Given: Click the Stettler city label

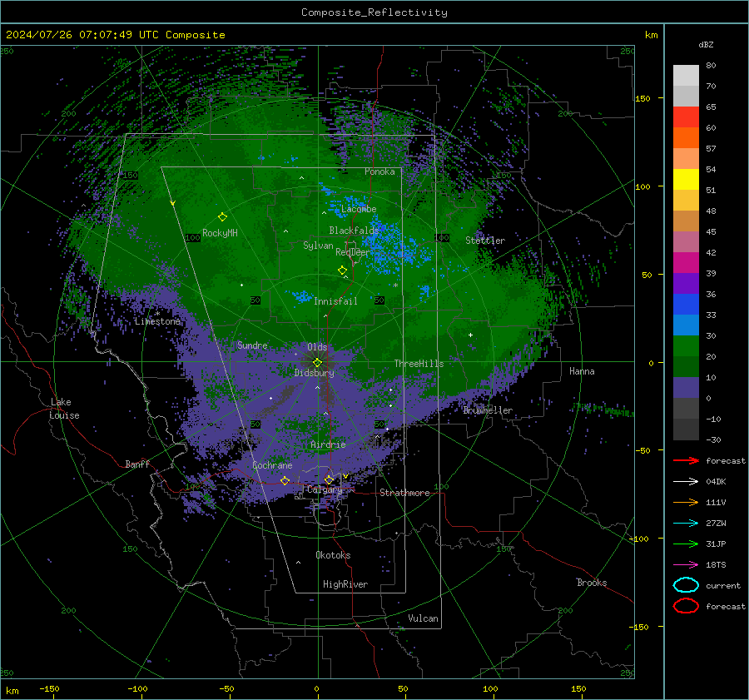Looking at the screenshot, I should point(485,241).
